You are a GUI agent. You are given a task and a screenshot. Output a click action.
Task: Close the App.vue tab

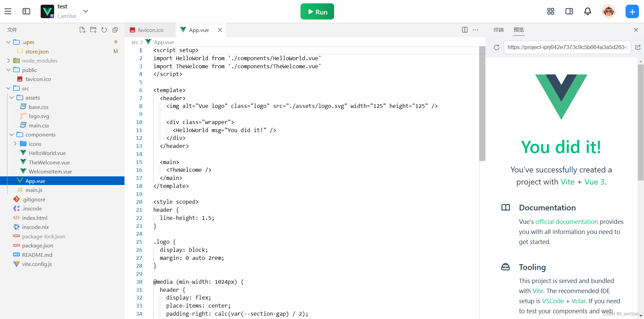coord(220,30)
